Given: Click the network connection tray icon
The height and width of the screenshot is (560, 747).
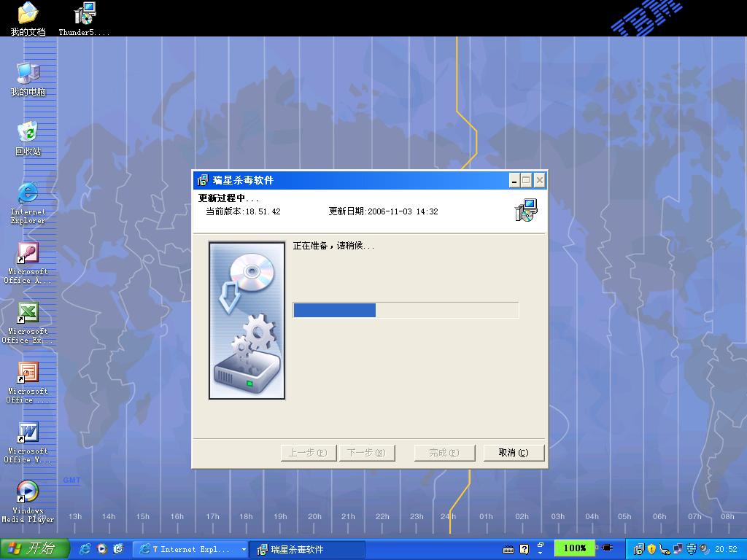Looking at the screenshot, I should click(678, 549).
